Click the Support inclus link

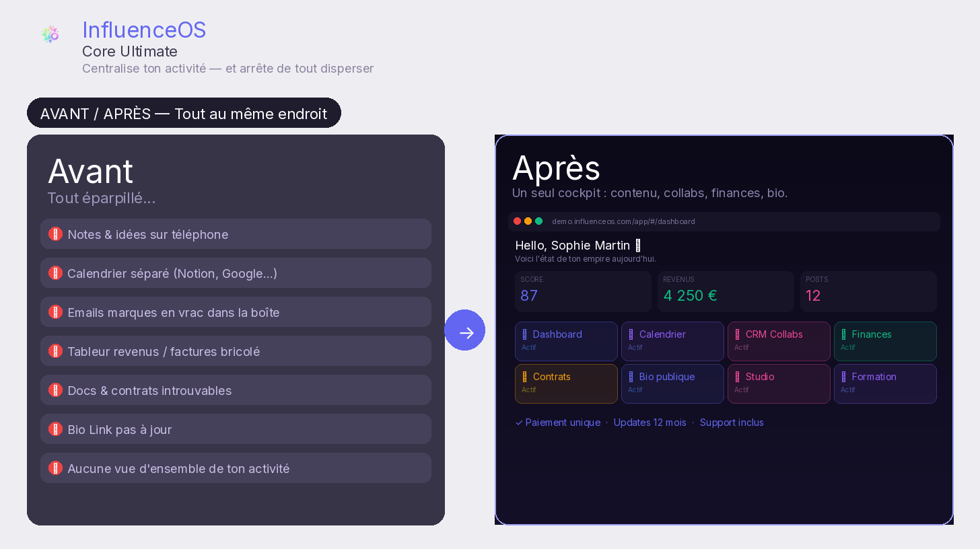(732, 423)
